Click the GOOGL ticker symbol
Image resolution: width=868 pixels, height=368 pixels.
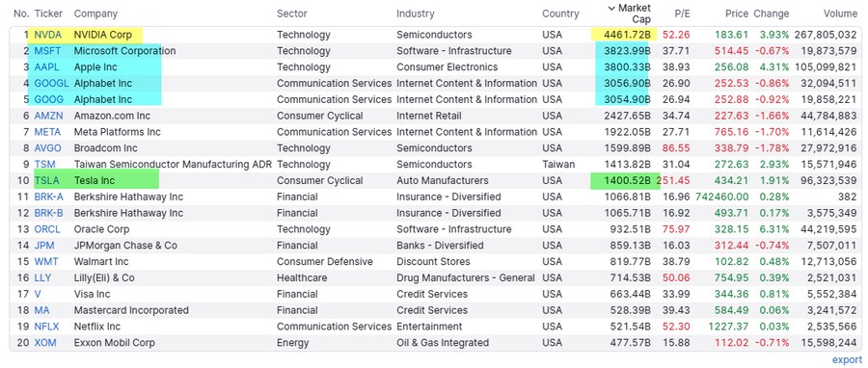point(51,84)
